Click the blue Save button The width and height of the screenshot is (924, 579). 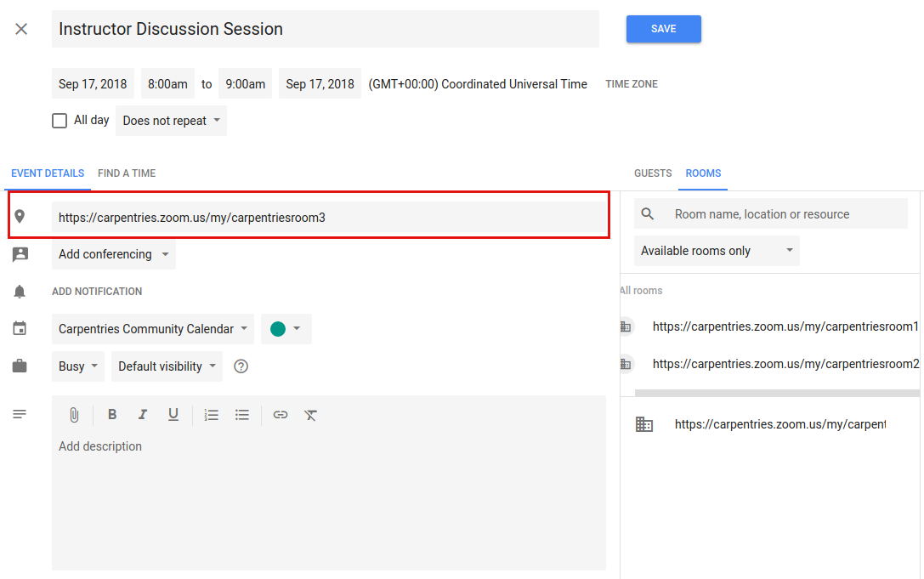tap(664, 29)
